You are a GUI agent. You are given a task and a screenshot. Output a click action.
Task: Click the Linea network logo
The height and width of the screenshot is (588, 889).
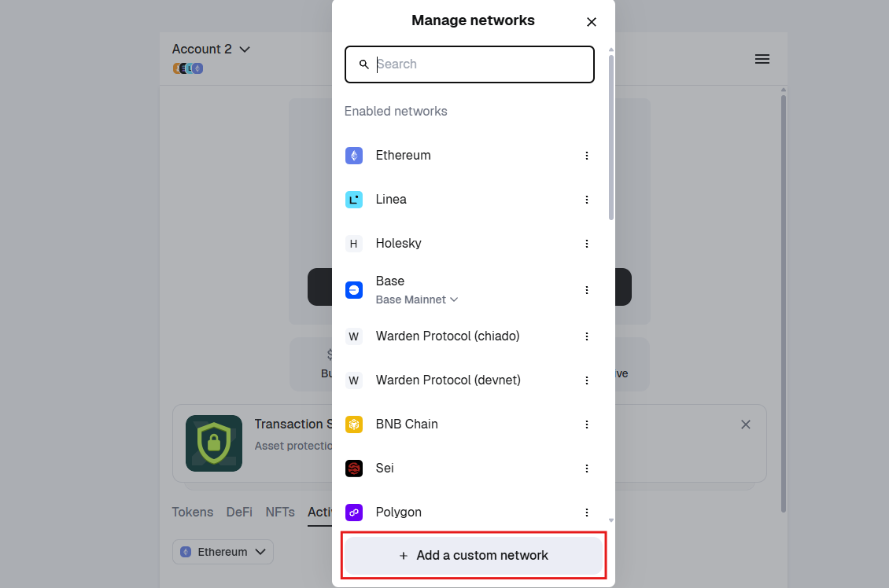[353, 199]
